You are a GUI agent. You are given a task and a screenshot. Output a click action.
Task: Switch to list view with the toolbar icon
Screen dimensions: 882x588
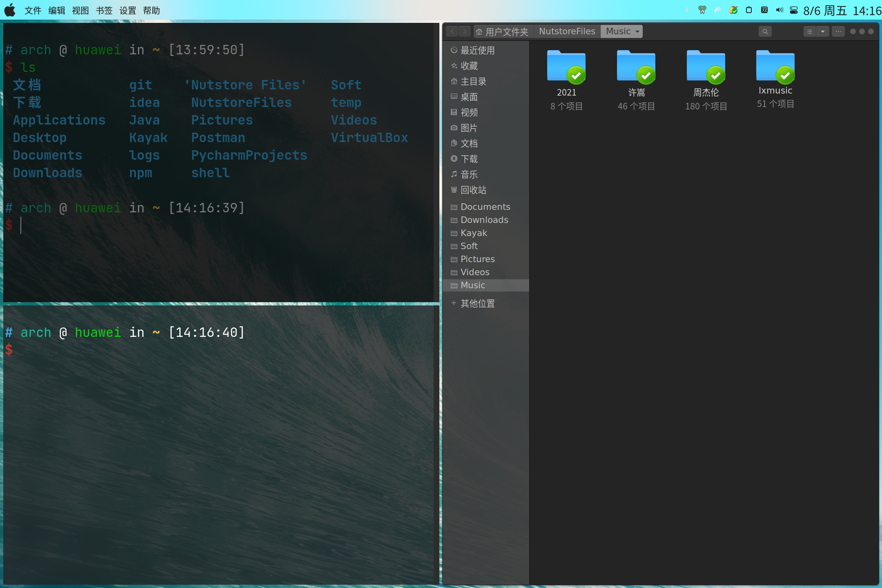(x=809, y=31)
